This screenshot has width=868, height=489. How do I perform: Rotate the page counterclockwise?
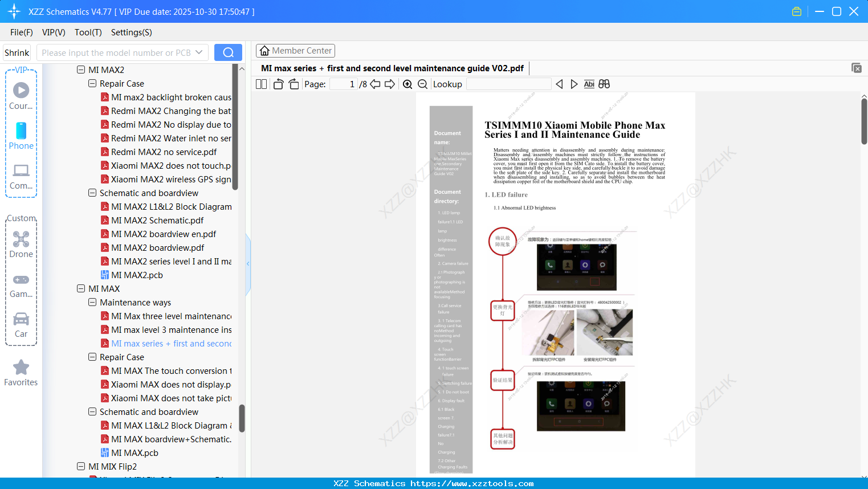coord(278,84)
